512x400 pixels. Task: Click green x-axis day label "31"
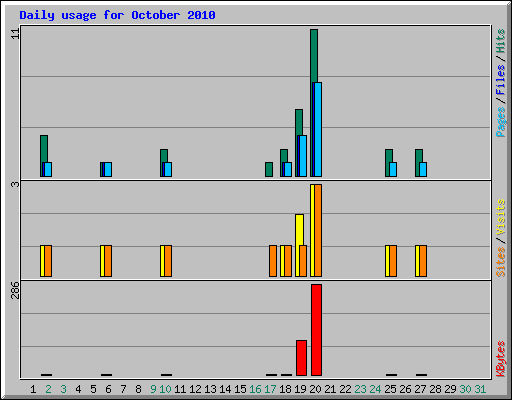point(480,389)
